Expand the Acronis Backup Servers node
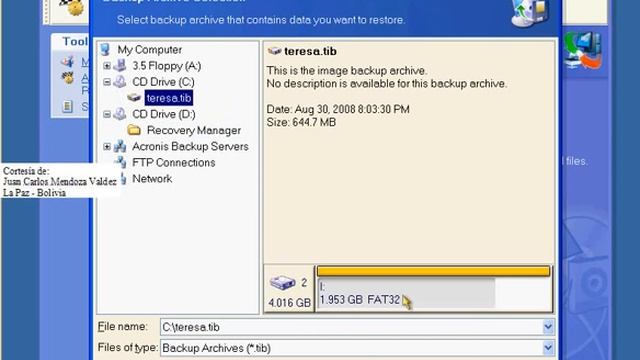The height and width of the screenshot is (360, 640). [x=107, y=147]
